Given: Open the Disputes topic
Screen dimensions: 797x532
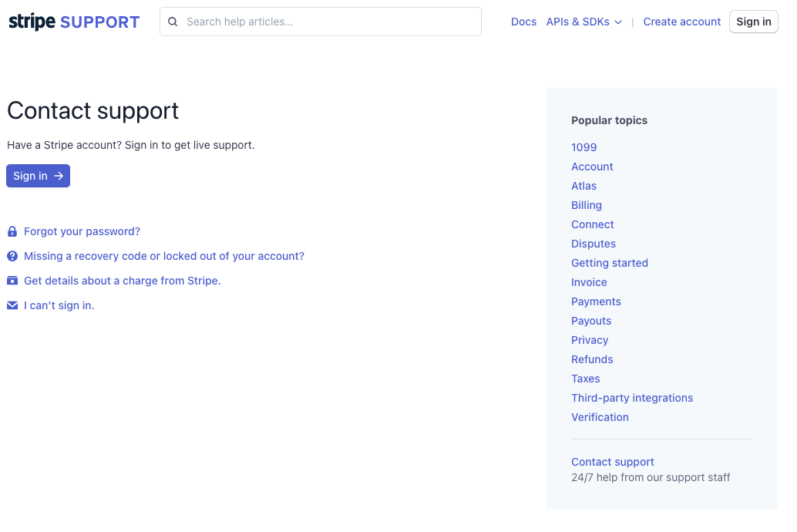Looking at the screenshot, I should pyautogui.click(x=594, y=244).
